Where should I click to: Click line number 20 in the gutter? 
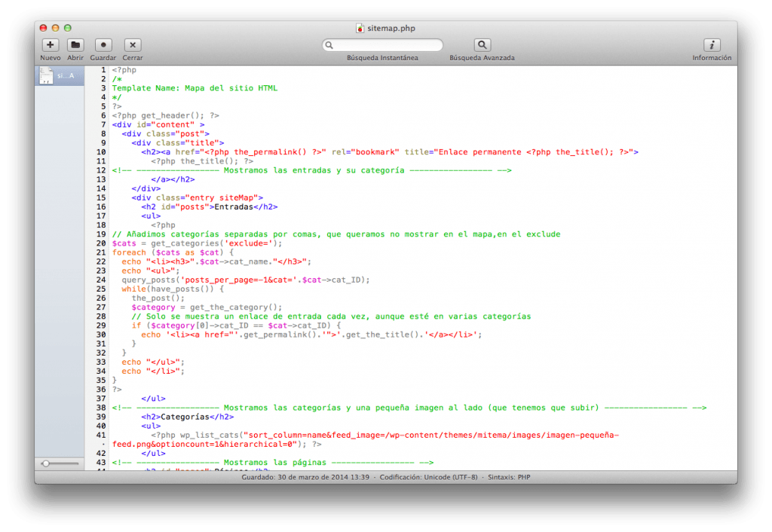point(101,243)
